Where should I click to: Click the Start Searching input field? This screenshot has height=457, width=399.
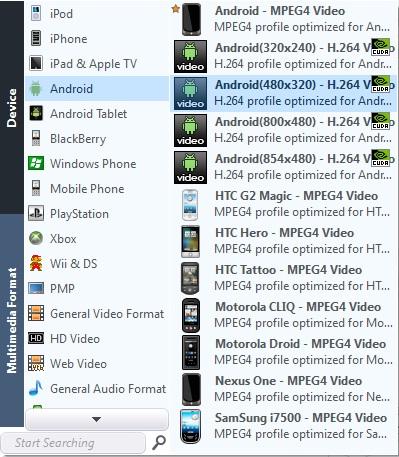pos(73,443)
